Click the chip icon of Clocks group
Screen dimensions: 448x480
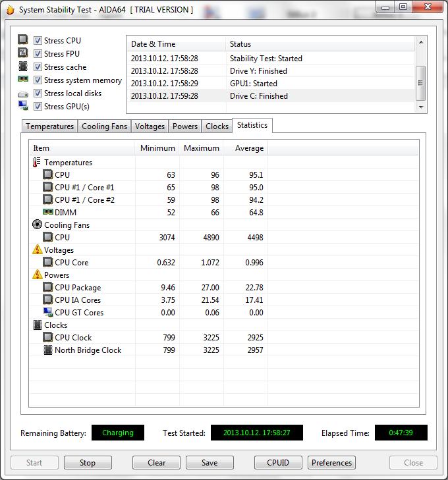tap(37, 325)
